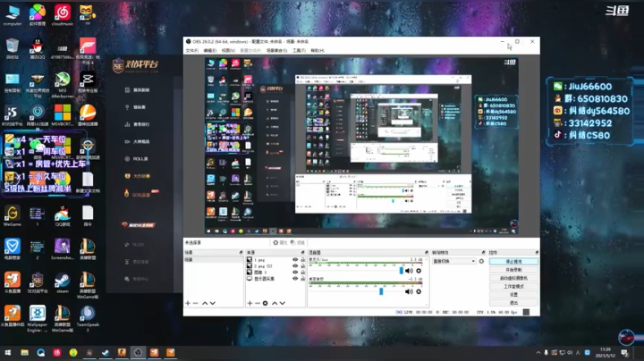Open TeamSpeak 3 desktop shortcut
The image size is (644, 361).
(x=88, y=319)
